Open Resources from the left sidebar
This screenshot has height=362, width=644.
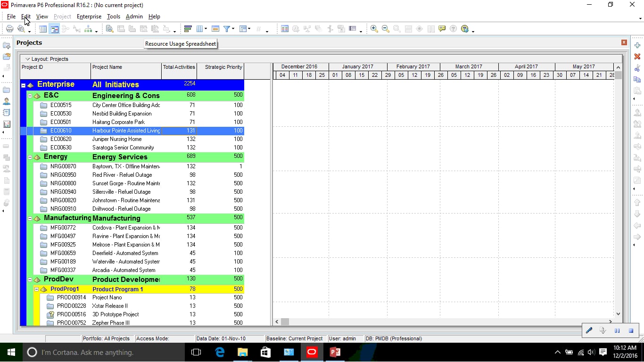tap(7, 101)
